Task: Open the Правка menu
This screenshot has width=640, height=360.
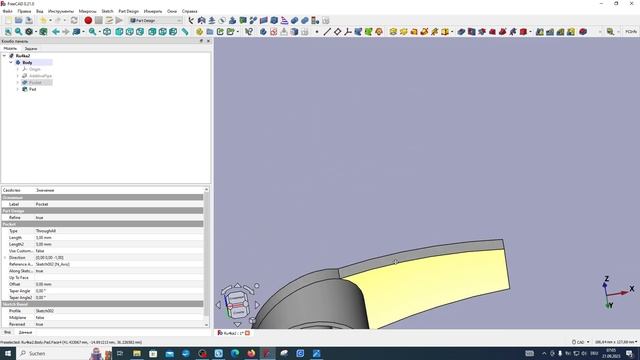Action: tap(24, 11)
